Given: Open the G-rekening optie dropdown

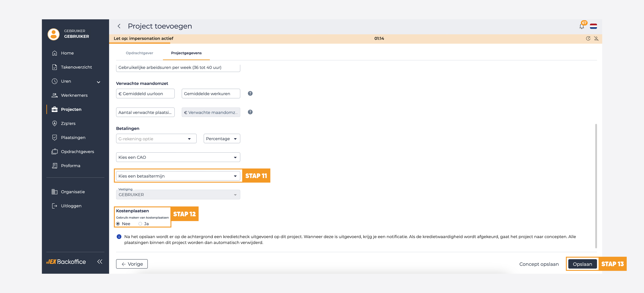Looking at the screenshot, I should [156, 139].
